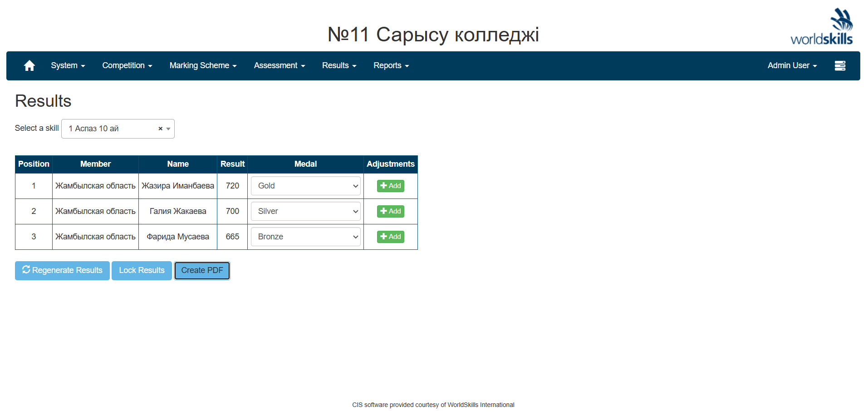Click the WorldSkills logo
This screenshot has height=412, width=868.
click(822, 26)
